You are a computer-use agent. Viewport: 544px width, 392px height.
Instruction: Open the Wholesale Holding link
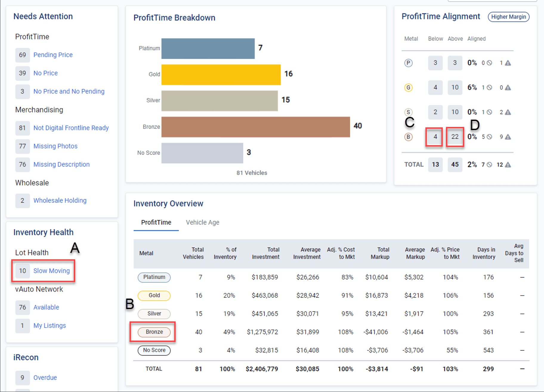60,201
